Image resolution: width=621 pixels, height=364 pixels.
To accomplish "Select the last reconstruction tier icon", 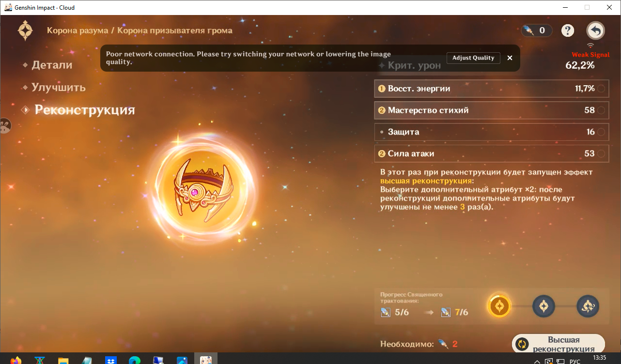I will 588,306.
